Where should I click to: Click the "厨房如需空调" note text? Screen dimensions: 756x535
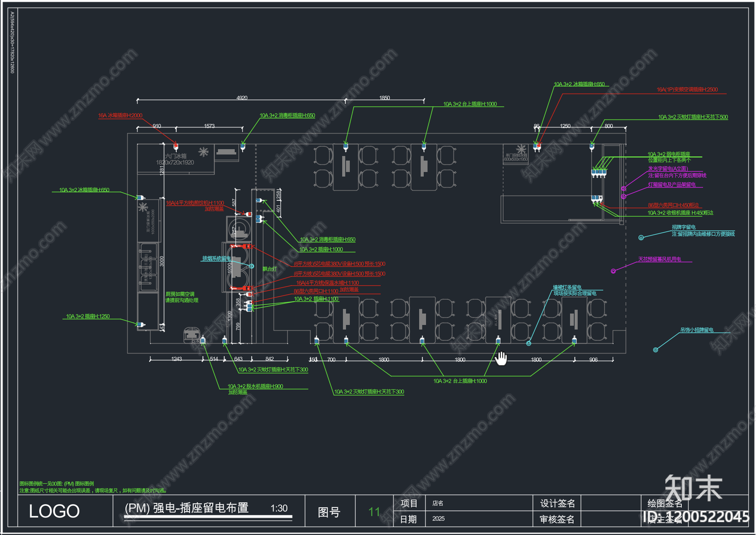[x=180, y=294]
